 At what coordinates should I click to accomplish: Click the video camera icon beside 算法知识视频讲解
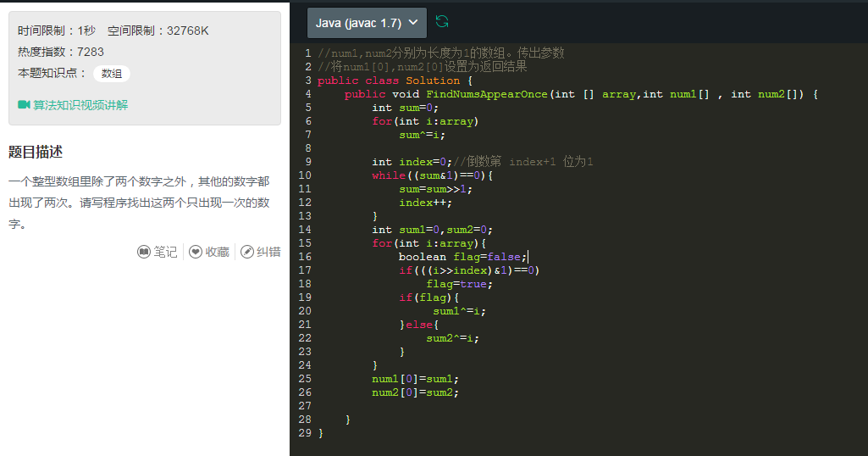point(24,104)
